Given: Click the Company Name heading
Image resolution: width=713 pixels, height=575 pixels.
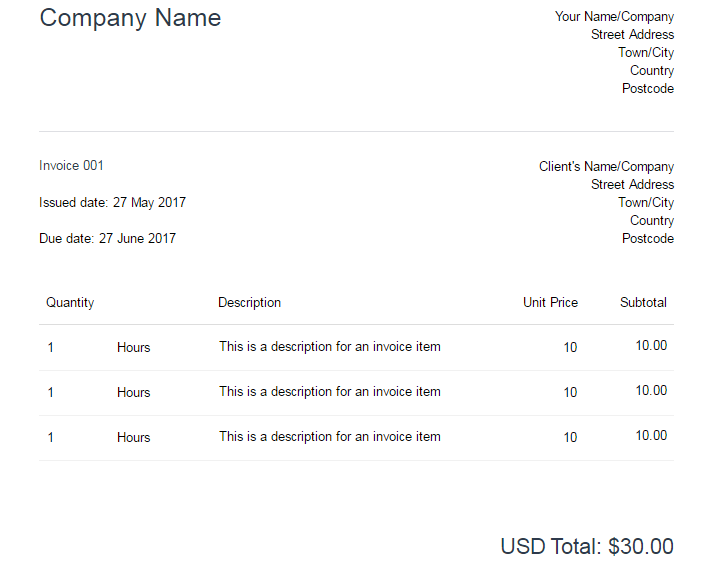Looking at the screenshot, I should (x=130, y=19).
